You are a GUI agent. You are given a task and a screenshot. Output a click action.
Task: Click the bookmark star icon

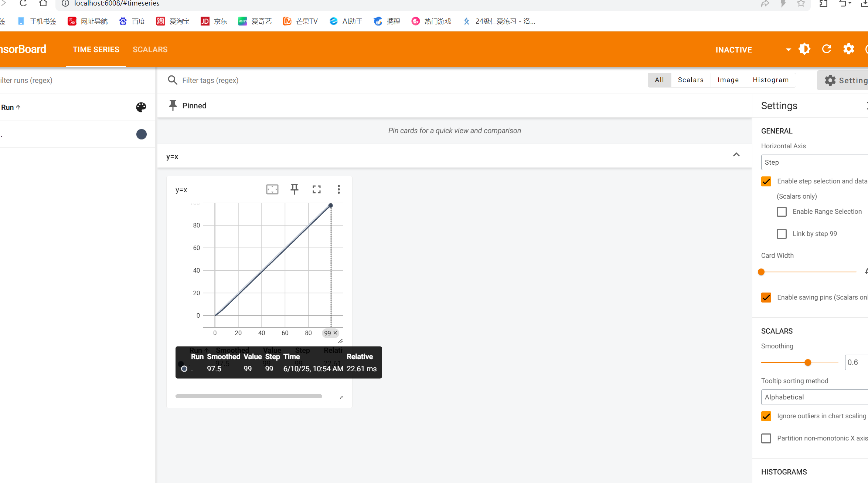tap(801, 3)
